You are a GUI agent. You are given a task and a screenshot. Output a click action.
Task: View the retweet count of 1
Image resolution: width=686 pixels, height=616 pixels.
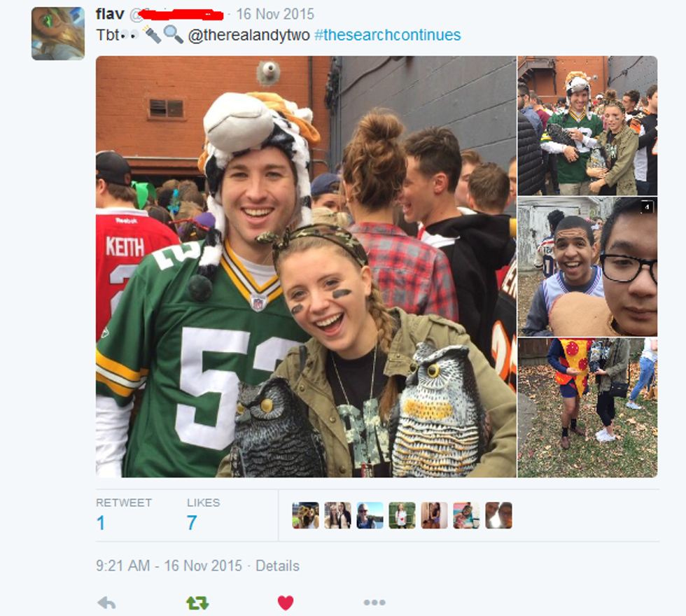point(101,523)
